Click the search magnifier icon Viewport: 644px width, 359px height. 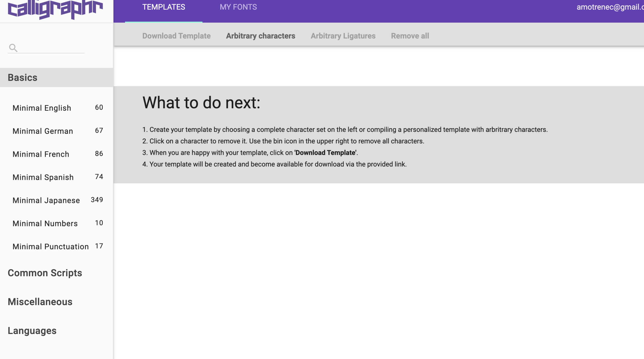tap(13, 48)
